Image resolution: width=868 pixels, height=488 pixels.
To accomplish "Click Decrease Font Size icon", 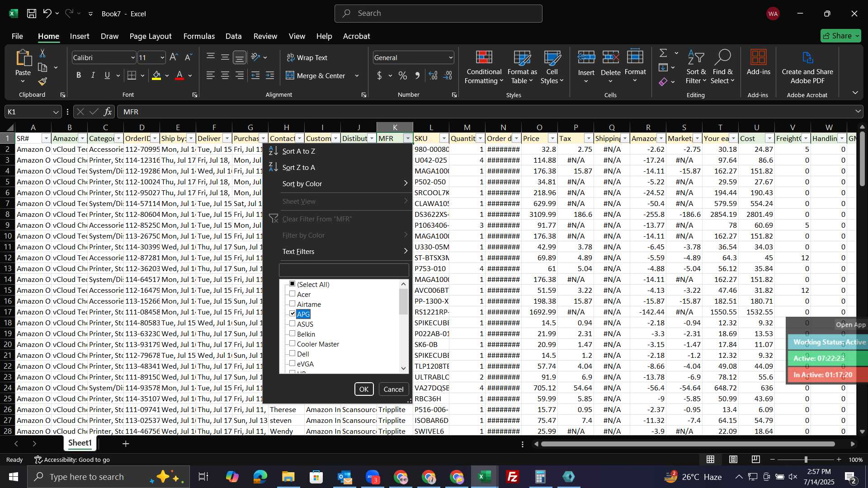I will click(x=189, y=57).
